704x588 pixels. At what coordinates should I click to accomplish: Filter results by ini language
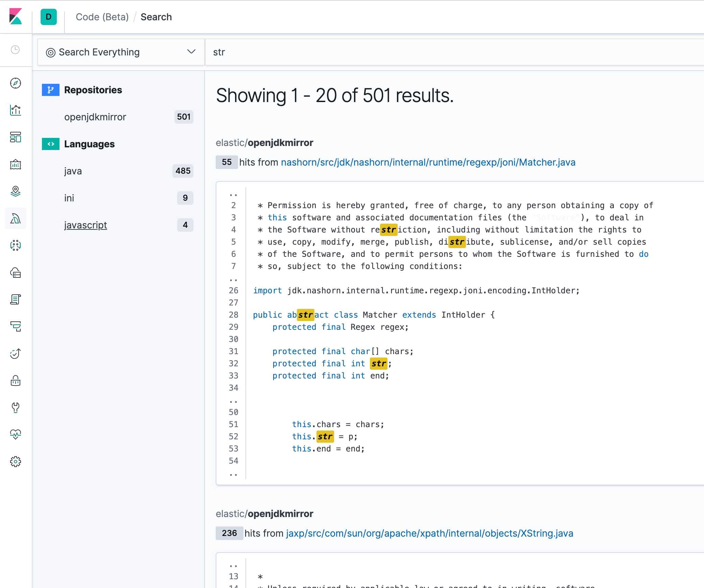[69, 198]
